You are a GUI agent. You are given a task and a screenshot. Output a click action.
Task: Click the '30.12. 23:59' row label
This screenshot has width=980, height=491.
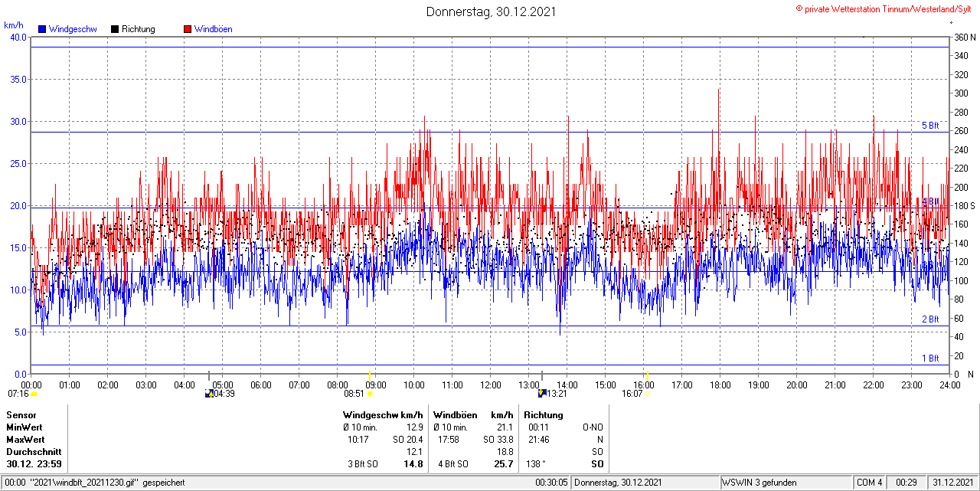tap(34, 464)
